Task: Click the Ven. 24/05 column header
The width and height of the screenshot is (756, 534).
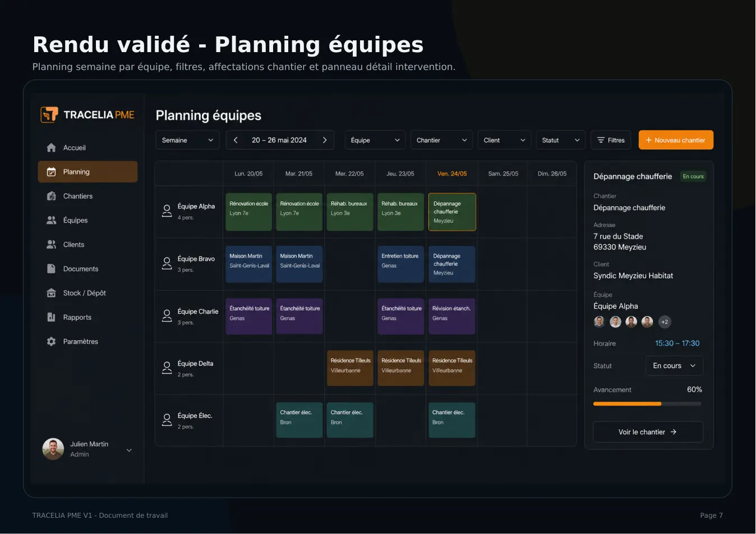Action: pos(452,174)
